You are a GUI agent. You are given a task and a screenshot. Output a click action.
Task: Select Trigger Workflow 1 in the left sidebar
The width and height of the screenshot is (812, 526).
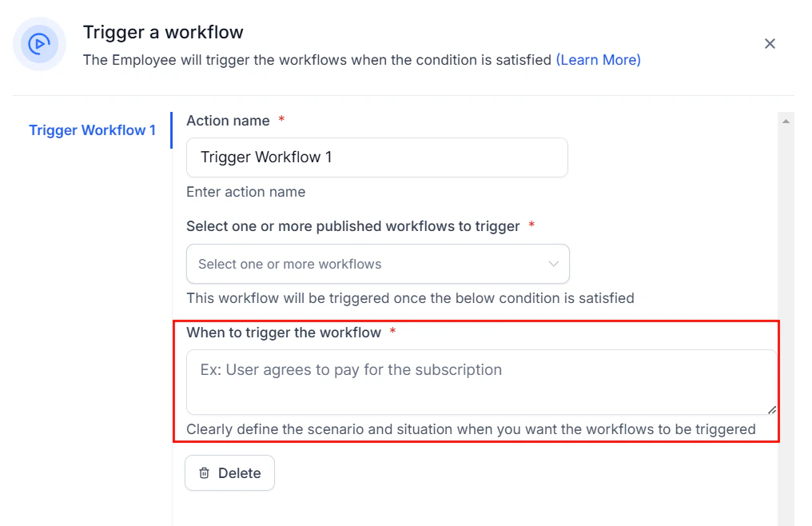(93, 130)
